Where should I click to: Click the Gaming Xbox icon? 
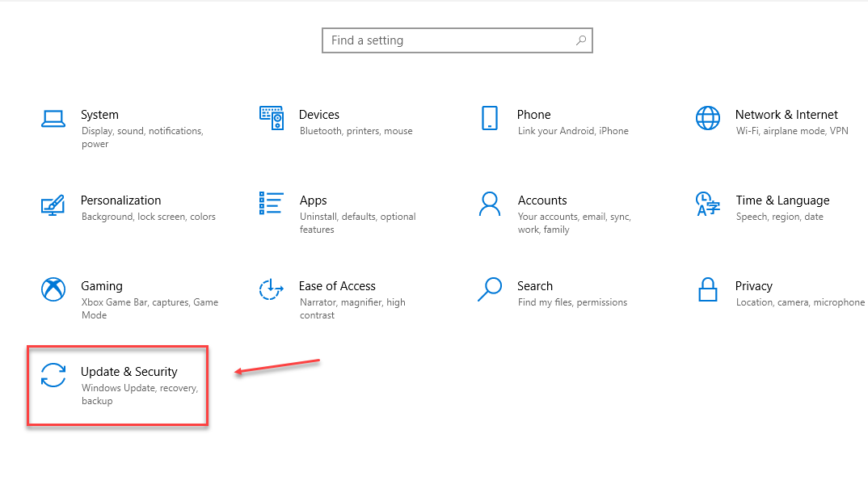point(53,289)
